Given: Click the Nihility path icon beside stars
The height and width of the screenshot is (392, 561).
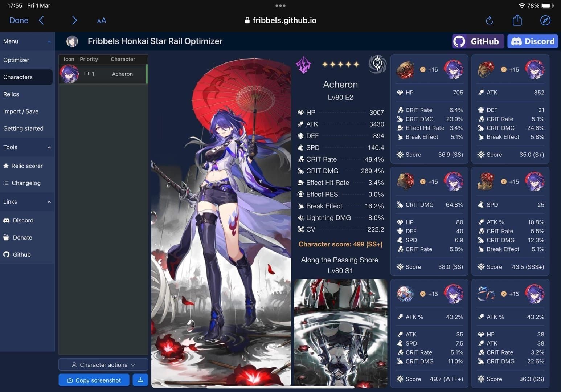Looking at the screenshot, I should (x=377, y=64).
